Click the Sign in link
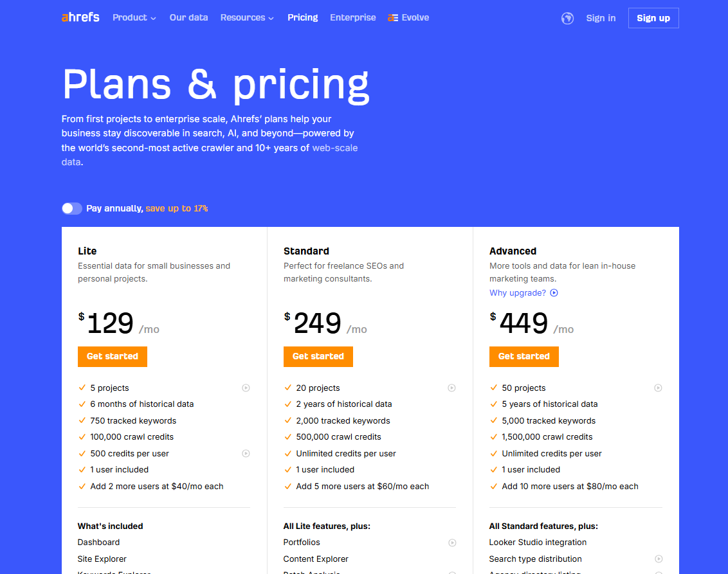The height and width of the screenshot is (574, 728). click(601, 18)
